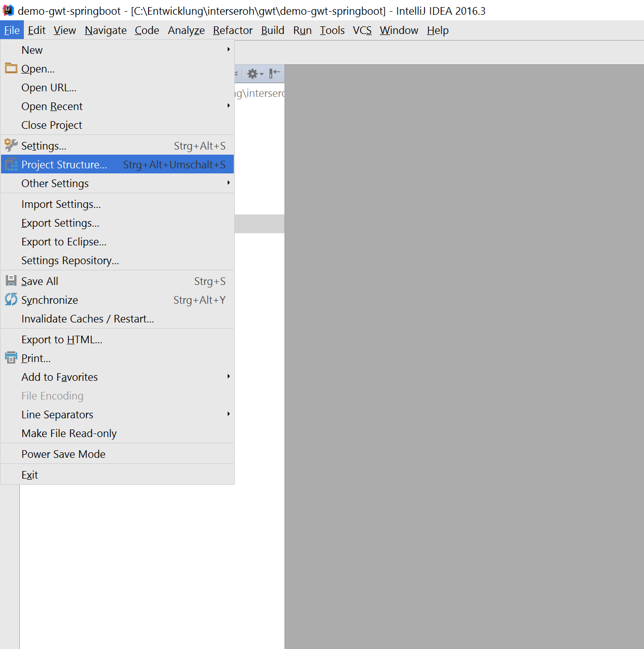Click the Print printer icon

point(11,357)
